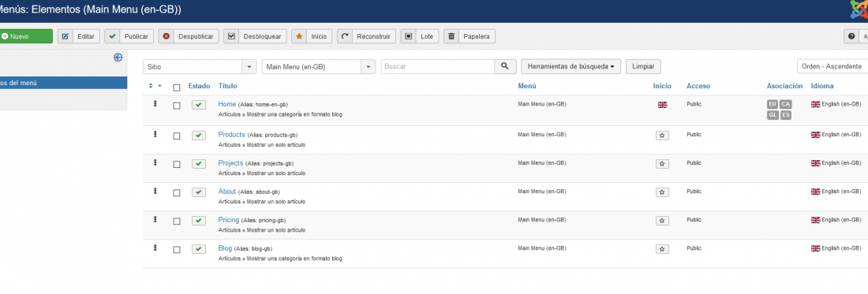This screenshot has height=294, width=868.
Task: Set Projects as default with star icon
Action: 662,164
